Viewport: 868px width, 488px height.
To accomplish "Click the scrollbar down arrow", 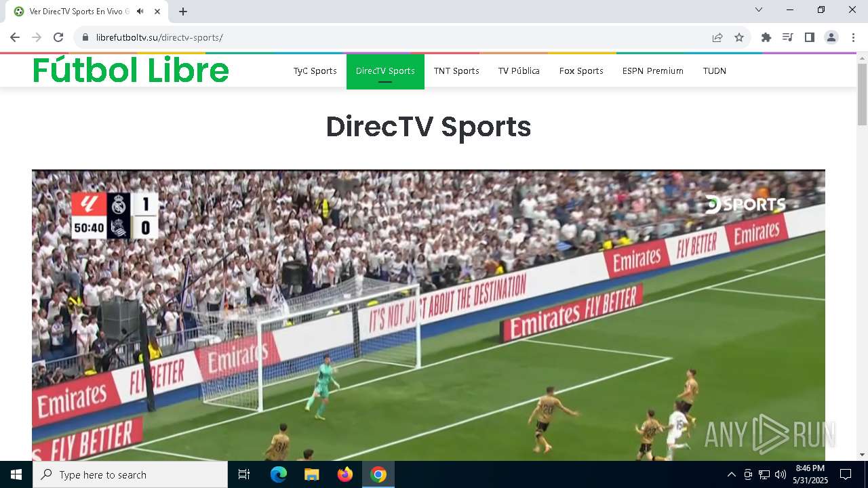I will click(x=862, y=455).
